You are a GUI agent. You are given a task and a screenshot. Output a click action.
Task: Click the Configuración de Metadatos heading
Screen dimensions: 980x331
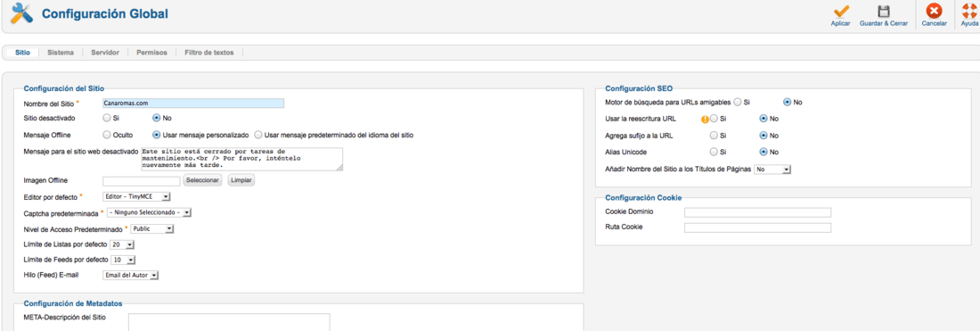tap(72, 303)
